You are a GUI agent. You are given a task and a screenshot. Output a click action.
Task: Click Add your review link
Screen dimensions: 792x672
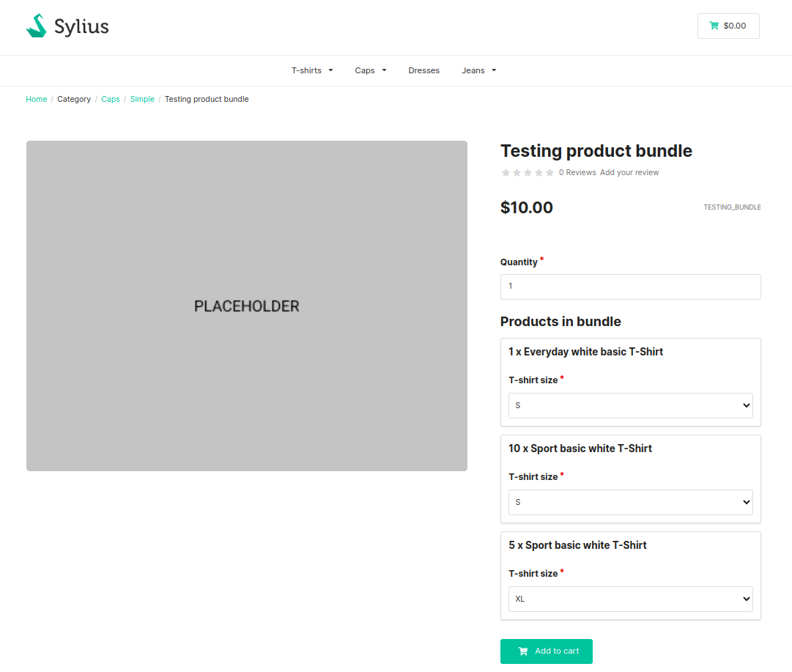click(629, 173)
